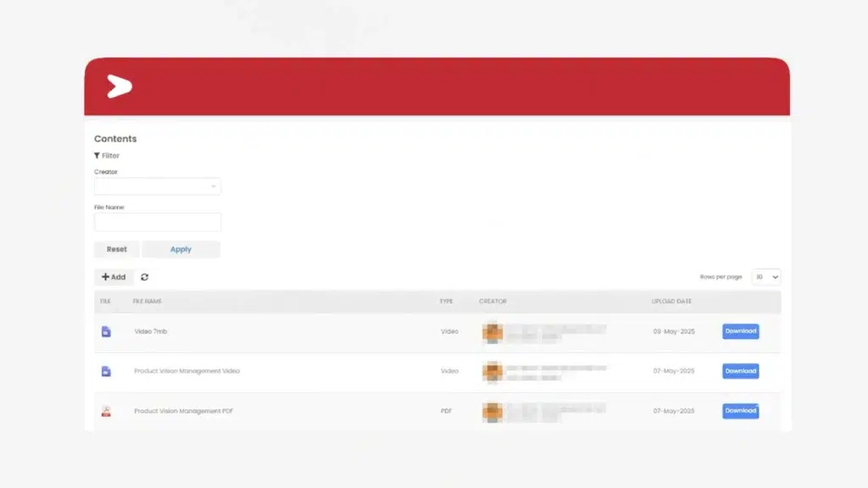Open the Creator filter dropdown
This screenshot has height=488, width=868.
(158, 186)
